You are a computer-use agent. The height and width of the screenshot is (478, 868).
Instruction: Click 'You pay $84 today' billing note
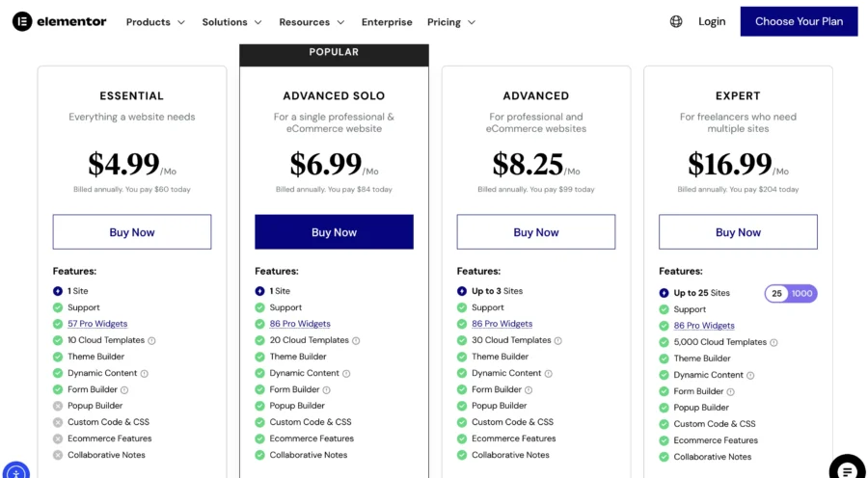(x=360, y=190)
